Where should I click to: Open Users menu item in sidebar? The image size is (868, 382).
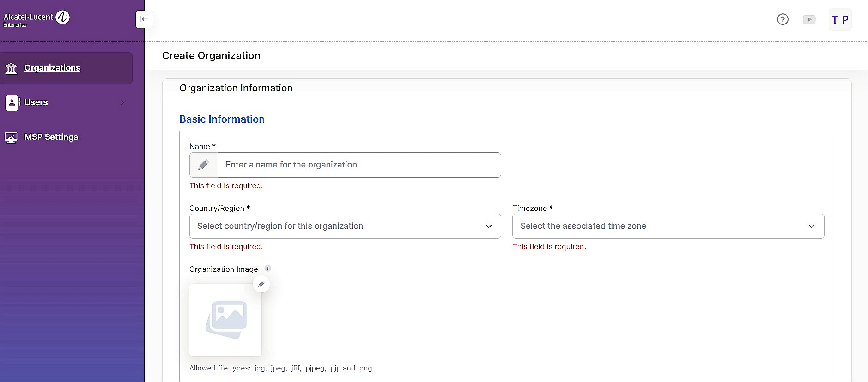[x=66, y=102]
